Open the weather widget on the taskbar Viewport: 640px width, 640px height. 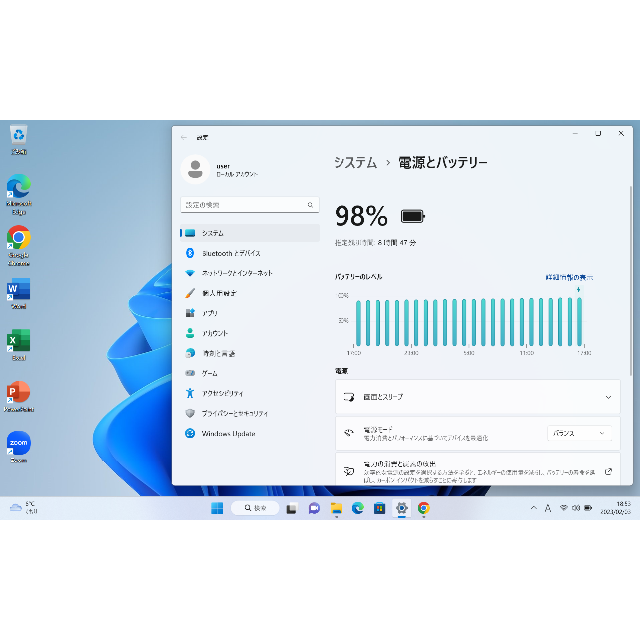click(24, 508)
